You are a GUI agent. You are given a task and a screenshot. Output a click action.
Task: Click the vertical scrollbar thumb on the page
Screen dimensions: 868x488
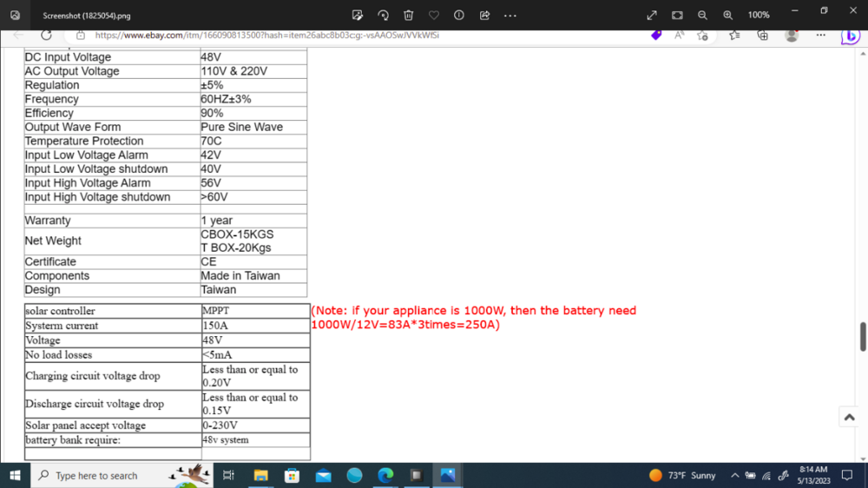pos(863,336)
